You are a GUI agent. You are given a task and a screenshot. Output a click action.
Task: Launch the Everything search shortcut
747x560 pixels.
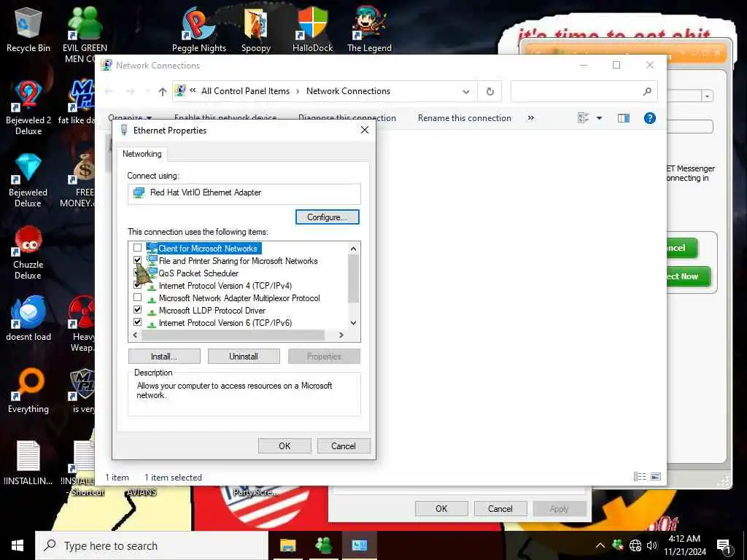(28, 391)
